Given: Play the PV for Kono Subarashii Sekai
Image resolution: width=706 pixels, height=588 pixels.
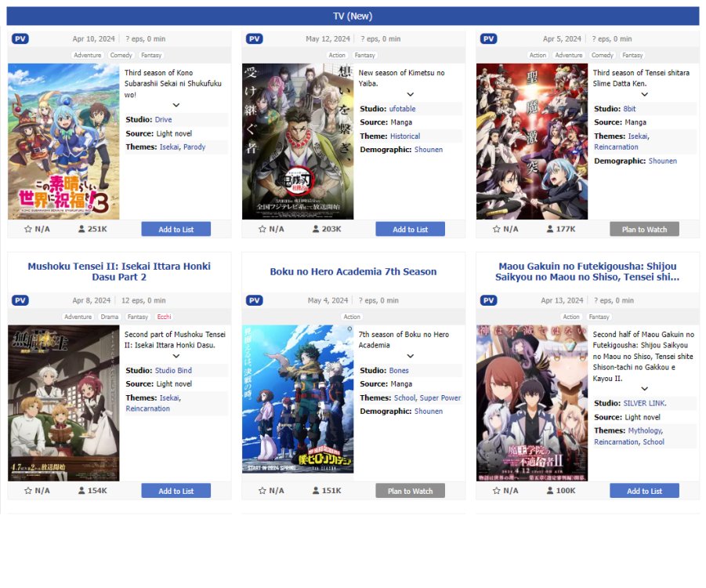Looking at the screenshot, I should click(x=20, y=38).
